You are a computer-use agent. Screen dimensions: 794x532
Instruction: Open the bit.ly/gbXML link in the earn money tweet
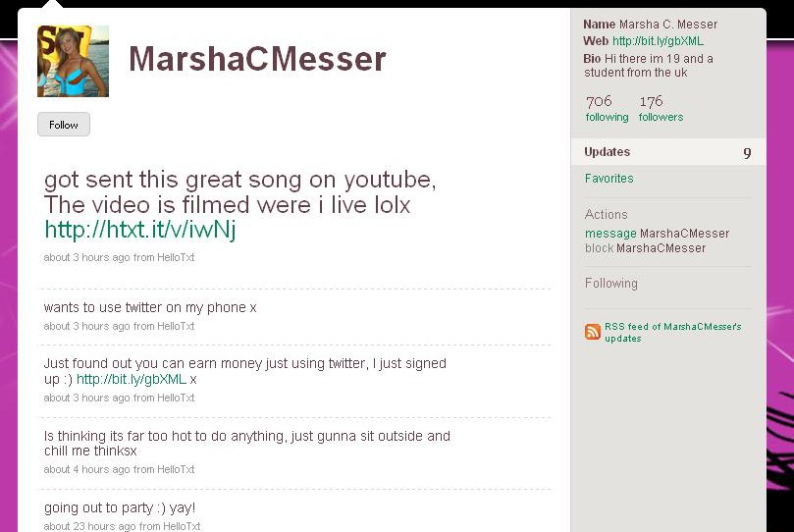[132, 379]
